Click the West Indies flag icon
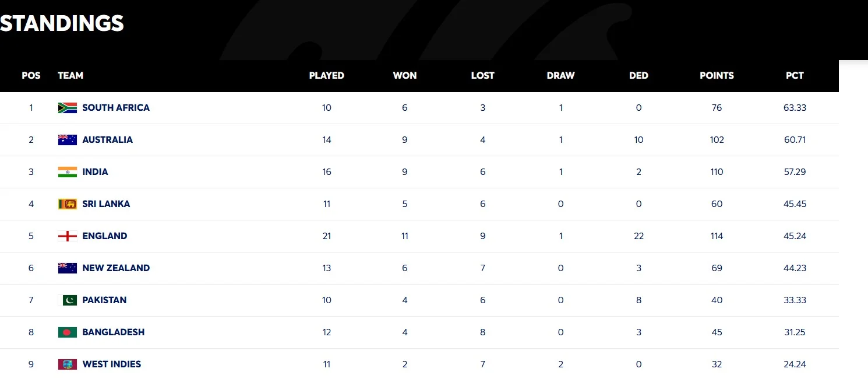 click(68, 364)
